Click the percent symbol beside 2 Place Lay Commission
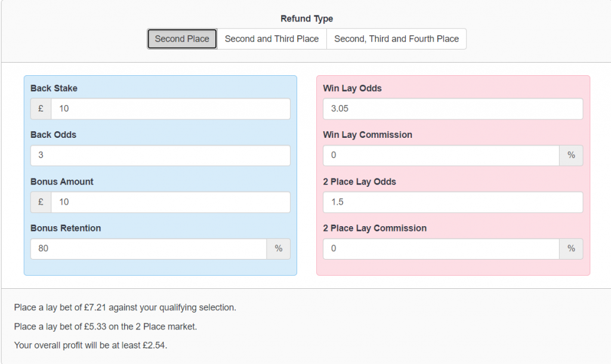The image size is (611, 364). coord(571,249)
